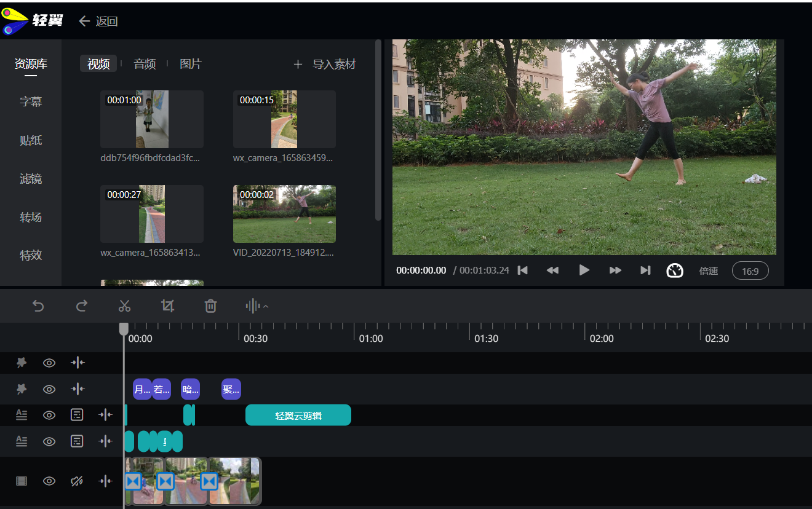Image resolution: width=812 pixels, height=509 pixels.
Task: Open the 滤镜 sidebar section
Action: pyautogui.click(x=31, y=179)
